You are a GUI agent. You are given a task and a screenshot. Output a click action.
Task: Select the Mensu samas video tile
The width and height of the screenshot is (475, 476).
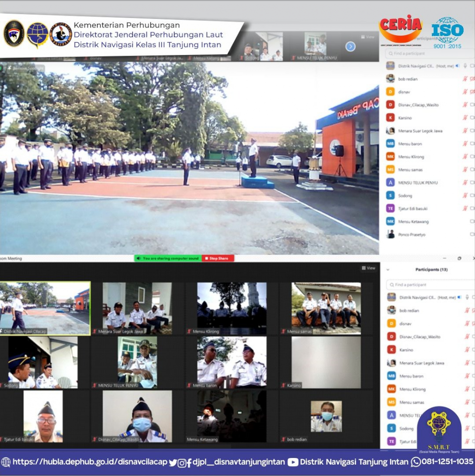point(326,308)
